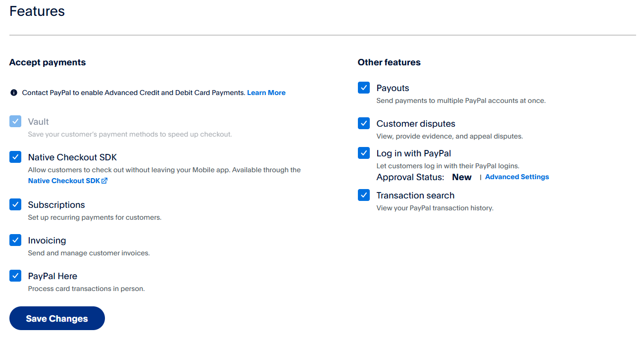Click the Subscriptions label
This screenshot has width=644, height=340.
click(x=56, y=205)
